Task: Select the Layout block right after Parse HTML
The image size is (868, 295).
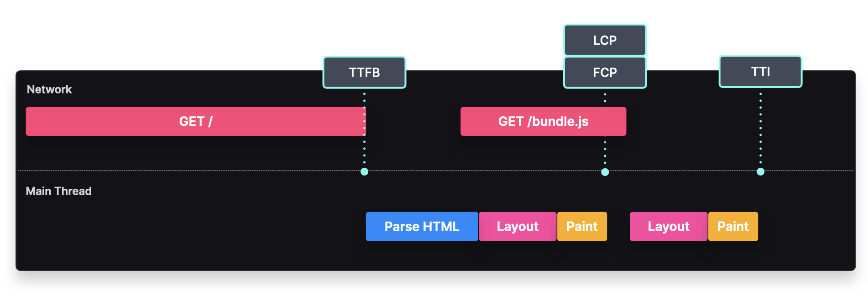Action: (518, 226)
